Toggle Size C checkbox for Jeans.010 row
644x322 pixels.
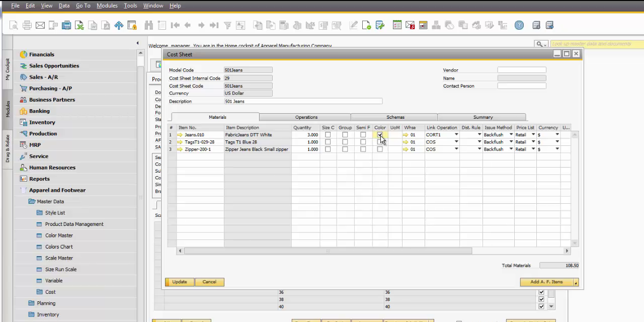328,135
